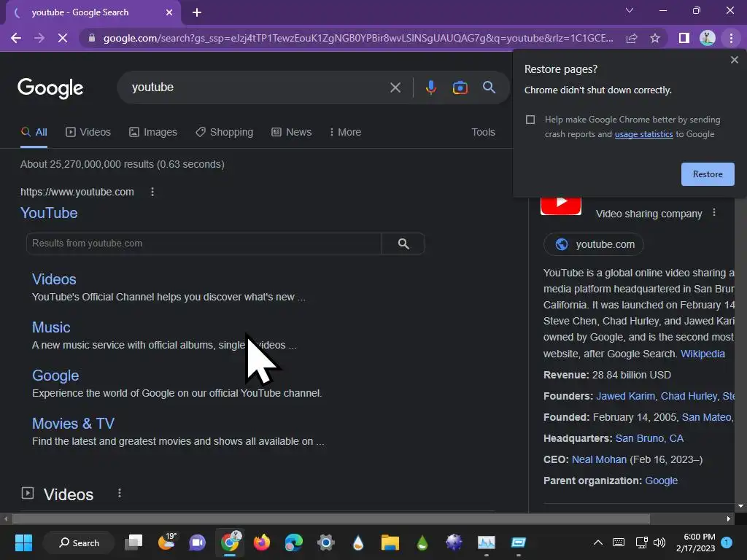Screen dimensions: 747x560
Task: Open Microsoft Edge from the taskbar
Action: pos(293,542)
